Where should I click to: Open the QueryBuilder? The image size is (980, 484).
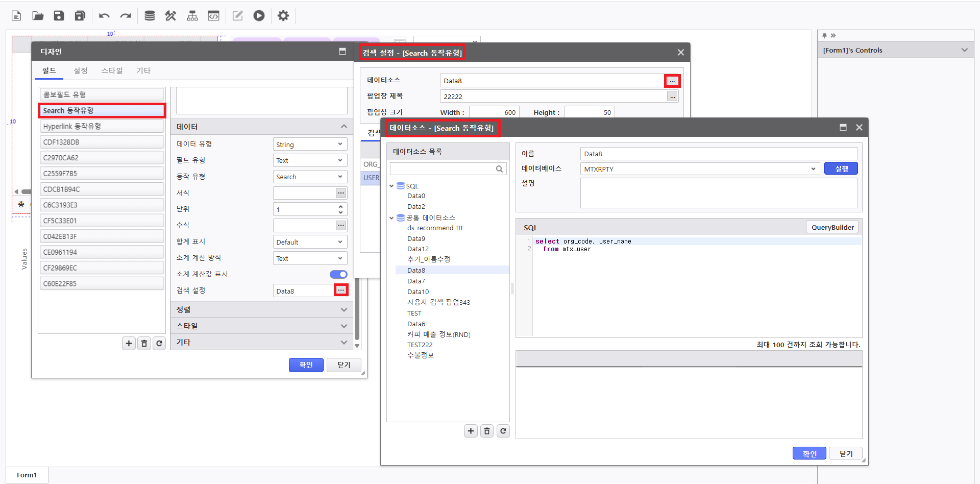click(x=832, y=227)
